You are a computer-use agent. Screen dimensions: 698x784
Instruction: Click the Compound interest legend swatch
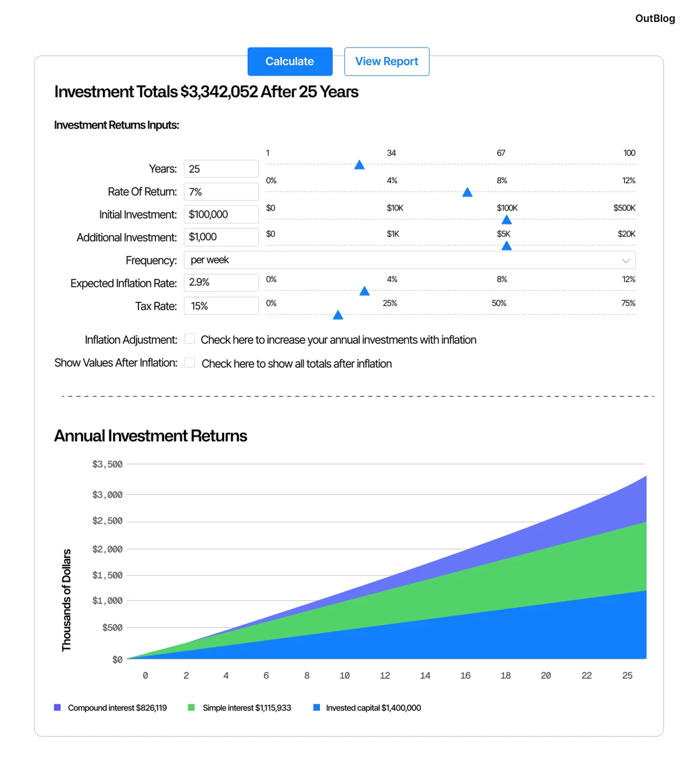(58, 708)
